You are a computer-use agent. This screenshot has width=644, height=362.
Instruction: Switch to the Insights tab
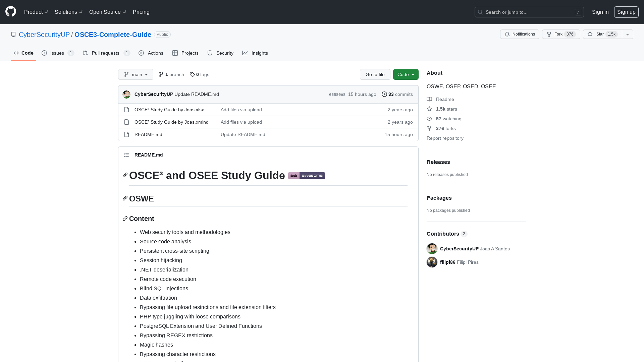(255, 53)
